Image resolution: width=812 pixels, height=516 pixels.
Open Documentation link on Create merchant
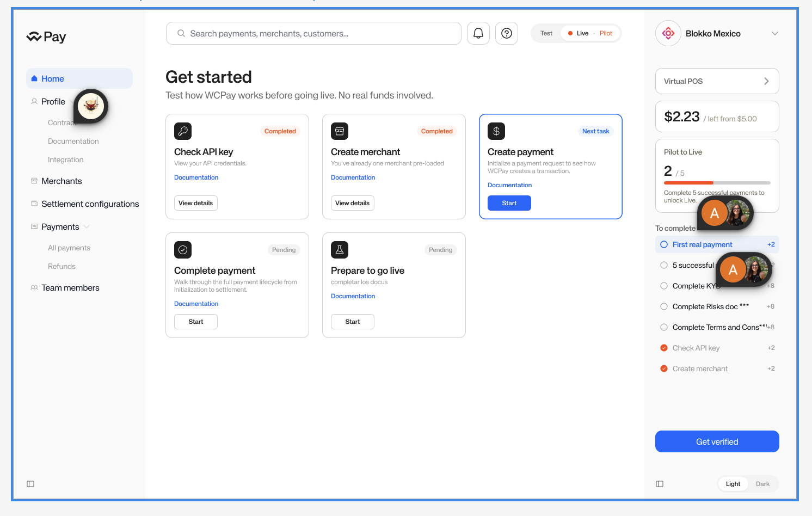tap(353, 177)
